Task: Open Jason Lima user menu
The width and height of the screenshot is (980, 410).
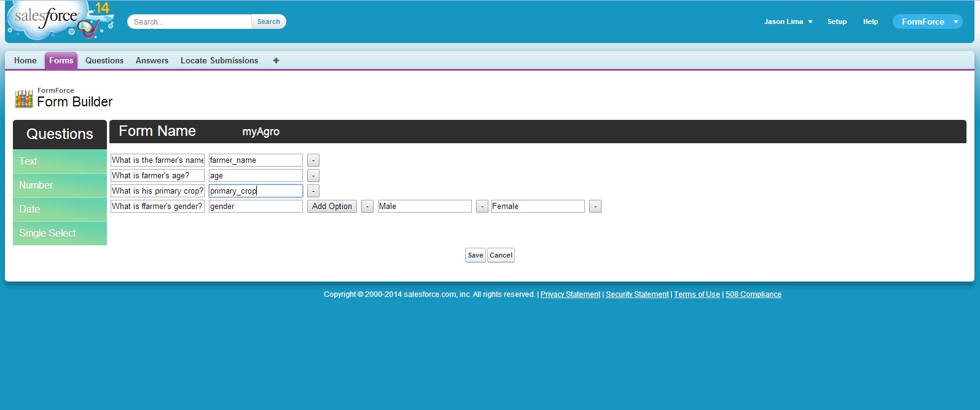Action: (788, 22)
